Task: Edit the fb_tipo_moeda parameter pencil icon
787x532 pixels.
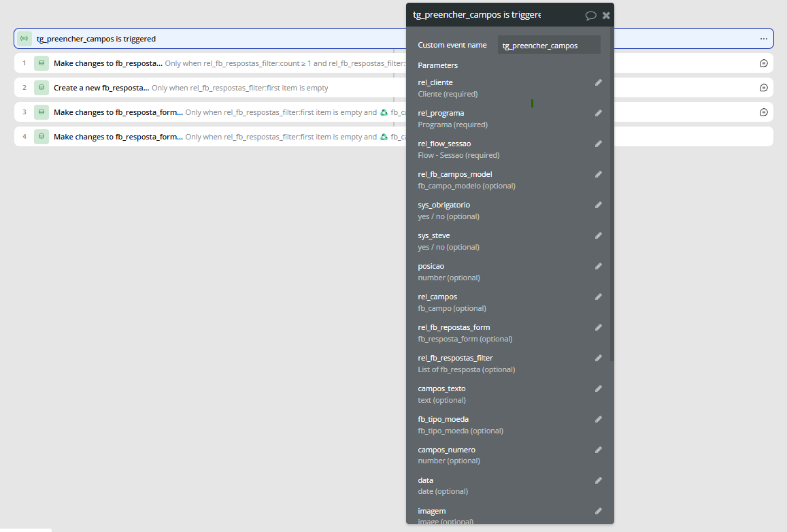Action: pyautogui.click(x=599, y=419)
